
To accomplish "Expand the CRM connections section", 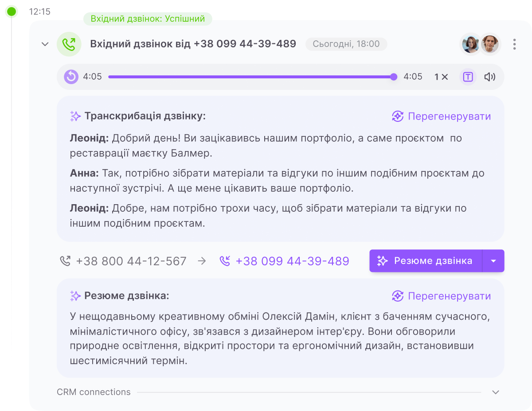I will [496, 392].
